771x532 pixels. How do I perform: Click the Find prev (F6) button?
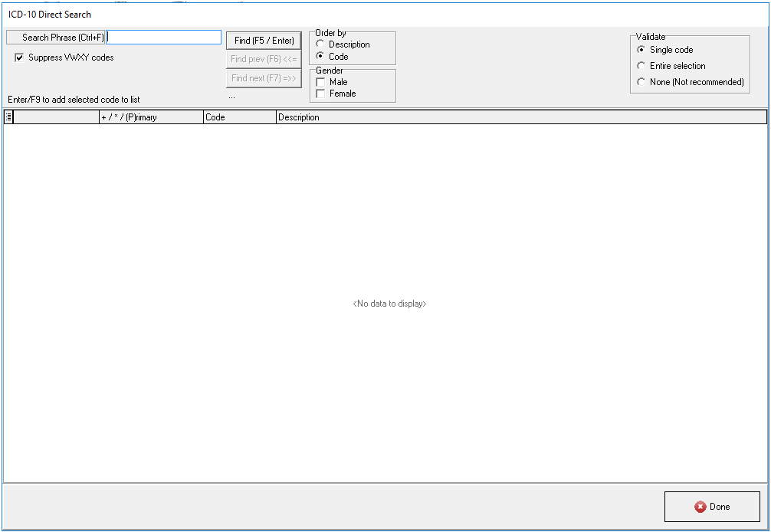point(264,59)
